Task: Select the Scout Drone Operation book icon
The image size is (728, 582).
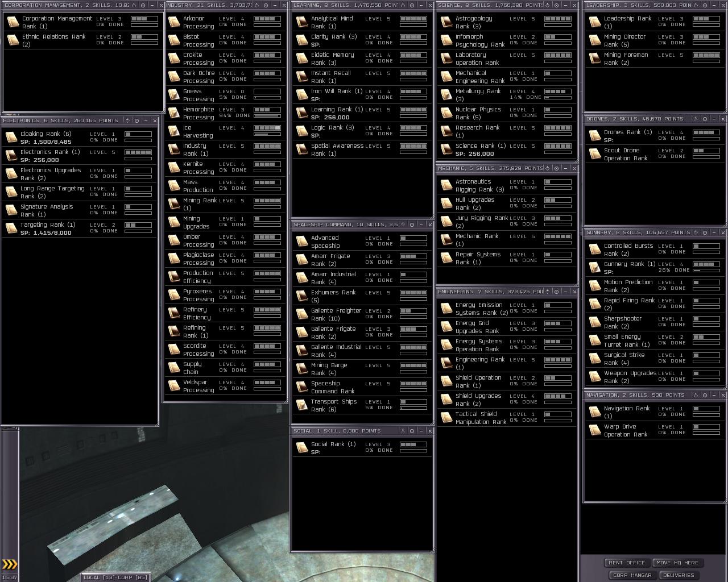Action: 595,154
